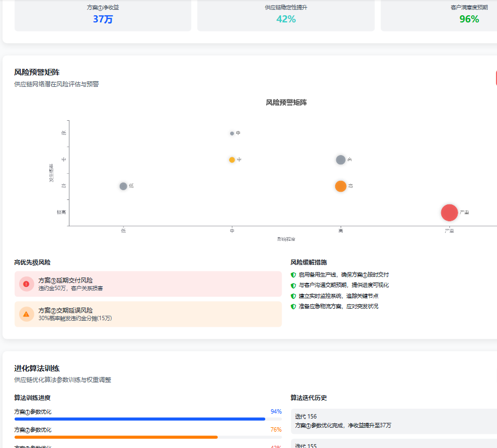Click the 76% progress value
Viewport: 497px width, 448px height.
coord(276,429)
